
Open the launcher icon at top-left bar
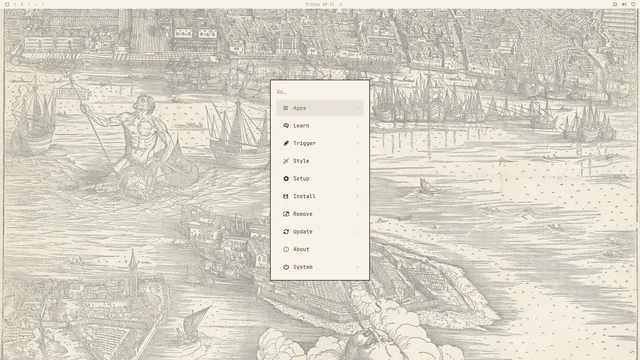click(7, 4)
